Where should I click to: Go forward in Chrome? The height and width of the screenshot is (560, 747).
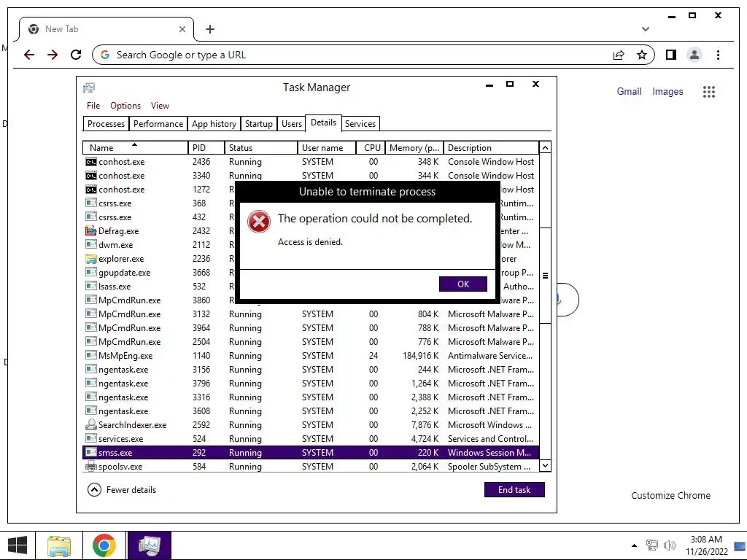53,55
